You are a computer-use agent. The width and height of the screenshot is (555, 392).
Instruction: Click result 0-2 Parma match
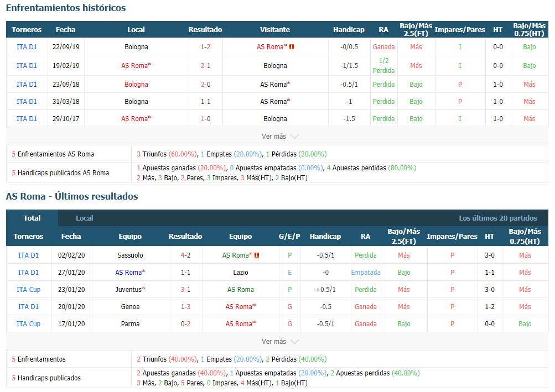pyautogui.click(x=185, y=324)
